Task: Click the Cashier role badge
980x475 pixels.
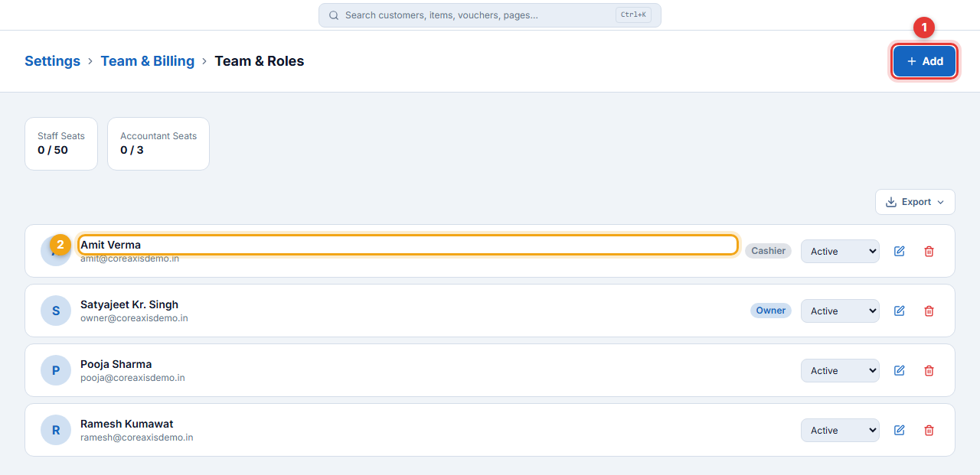Action: [768, 251]
